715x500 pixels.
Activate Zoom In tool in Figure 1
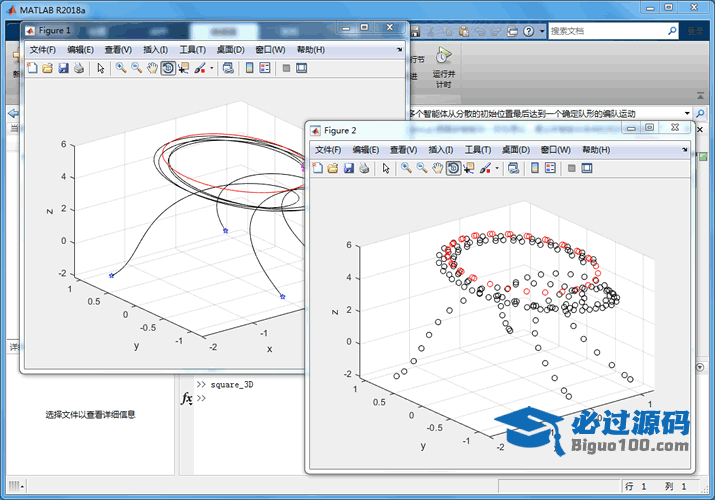pos(121,68)
